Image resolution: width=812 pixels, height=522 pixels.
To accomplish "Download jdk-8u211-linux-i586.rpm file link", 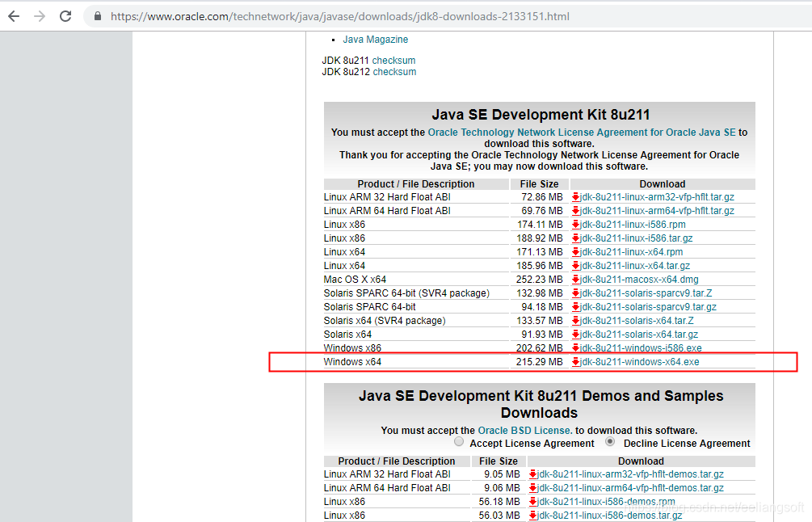I will coord(633,225).
